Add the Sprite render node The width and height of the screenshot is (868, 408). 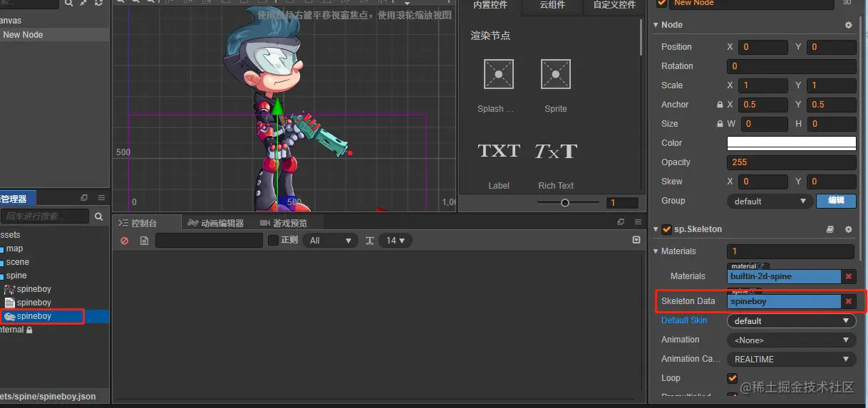click(555, 74)
